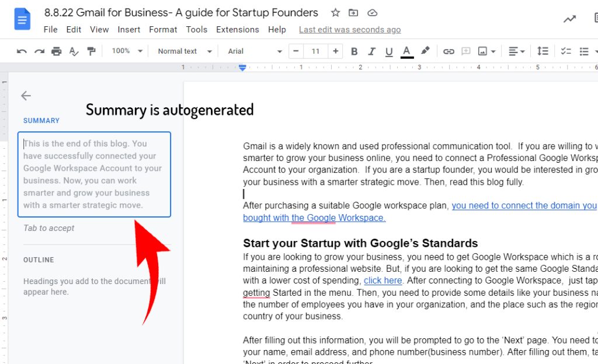Image resolution: width=598 pixels, height=364 pixels.
Task: Toggle underline formatting
Action: [389, 51]
